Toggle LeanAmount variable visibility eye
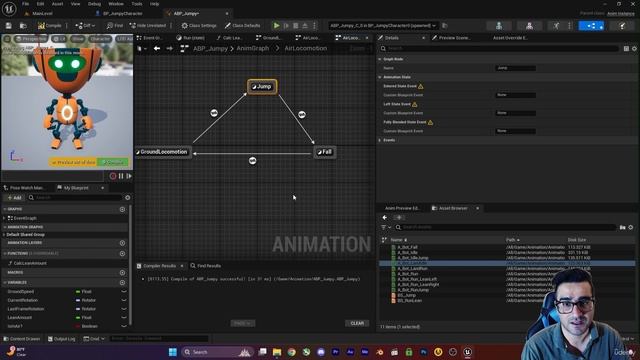The image size is (640, 360). pyautogui.click(x=124, y=318)
